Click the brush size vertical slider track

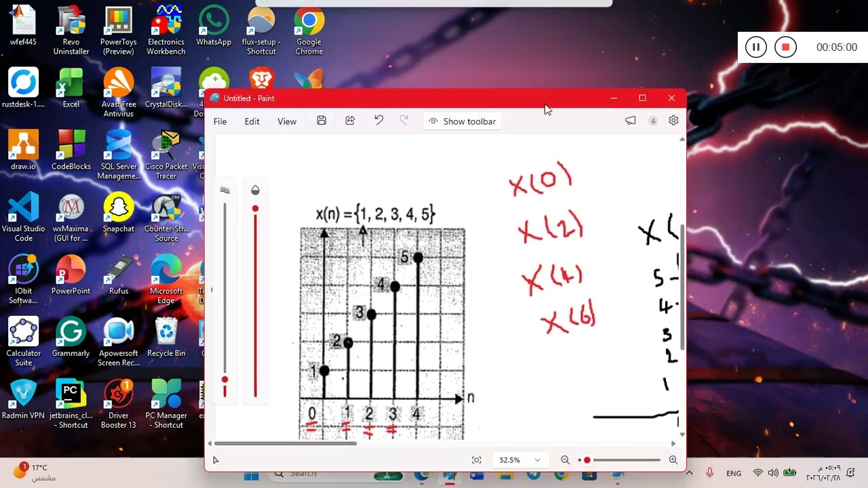pyautogui.click(x=225, y=298)
